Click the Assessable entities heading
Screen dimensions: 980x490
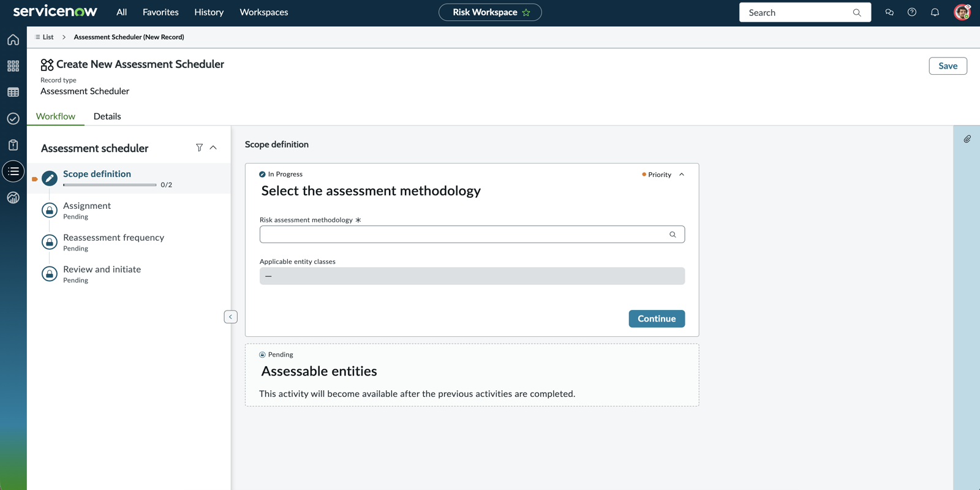(319, 371)
